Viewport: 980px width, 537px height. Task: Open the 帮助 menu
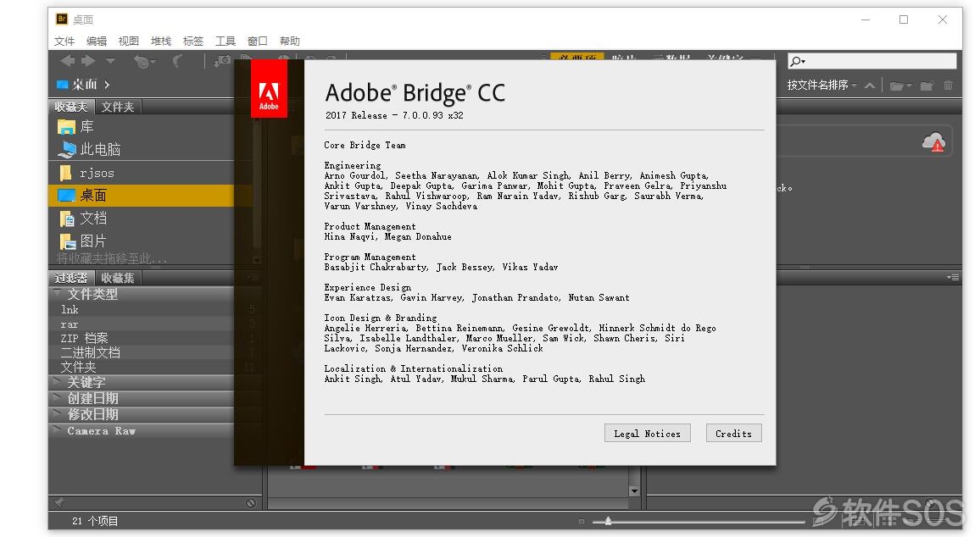(290, 42)
